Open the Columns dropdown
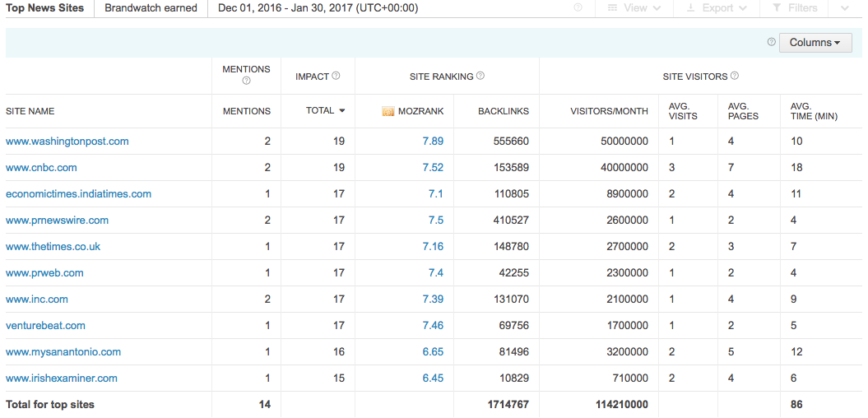Image resolution: width=868 pixels, height=418 pixels. pyautogui.click(x=815, y=43)
